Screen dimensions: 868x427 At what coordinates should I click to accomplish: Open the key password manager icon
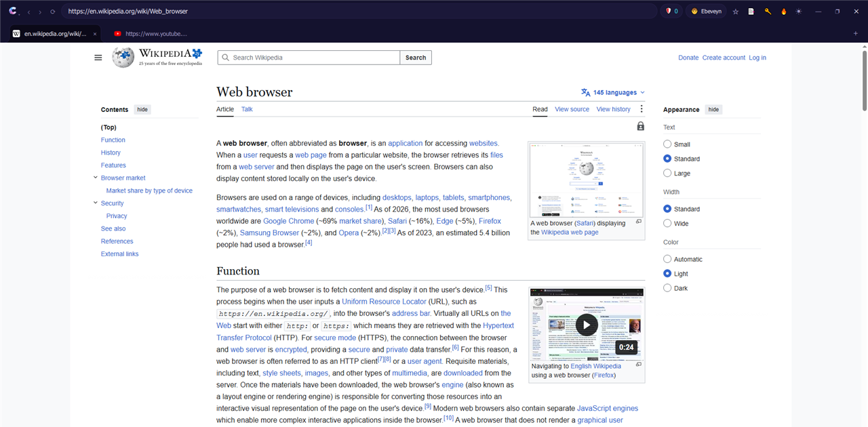(768, 12)
